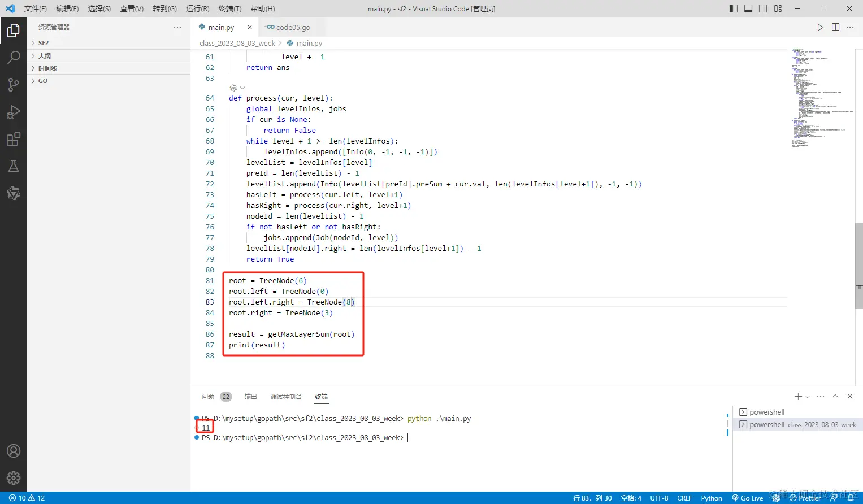Click errors and warnings count in status bar

point(27,498)
